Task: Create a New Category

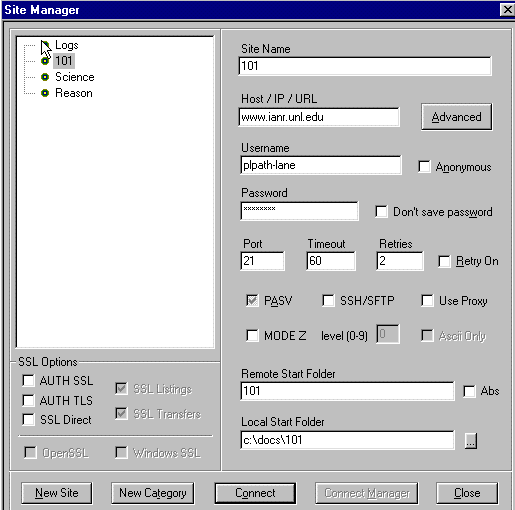Action: coord(153,493)
